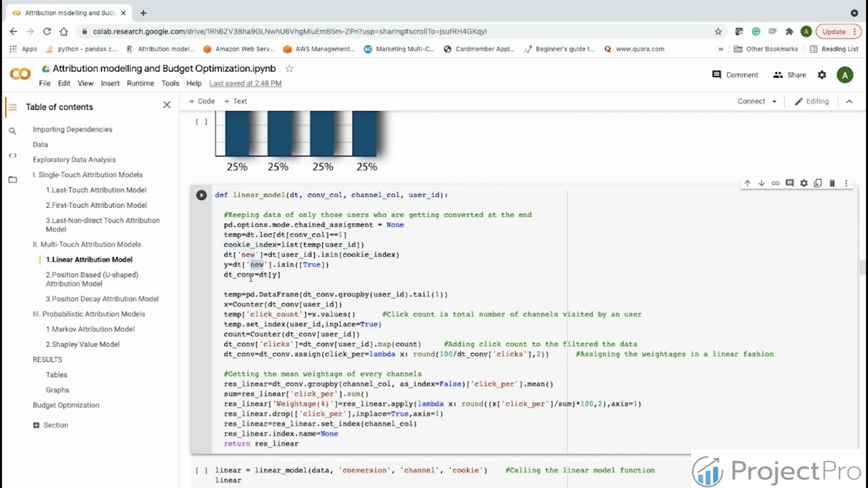
Task: Open the File menu
Action: click(45, 83)
